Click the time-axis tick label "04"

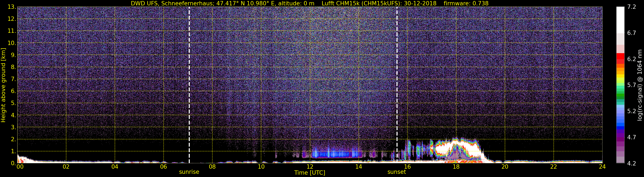click(115, 167)
